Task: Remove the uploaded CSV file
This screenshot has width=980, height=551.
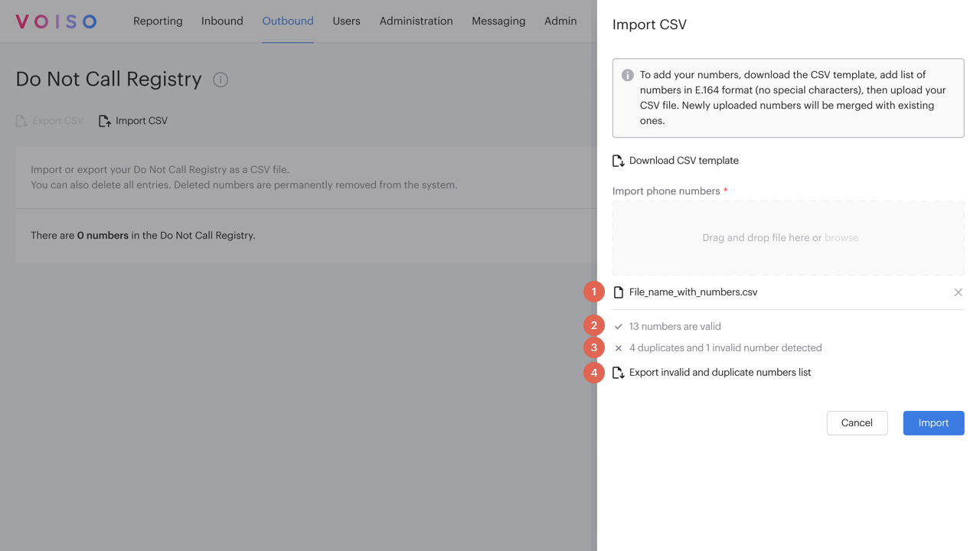Action: [958, 292]
